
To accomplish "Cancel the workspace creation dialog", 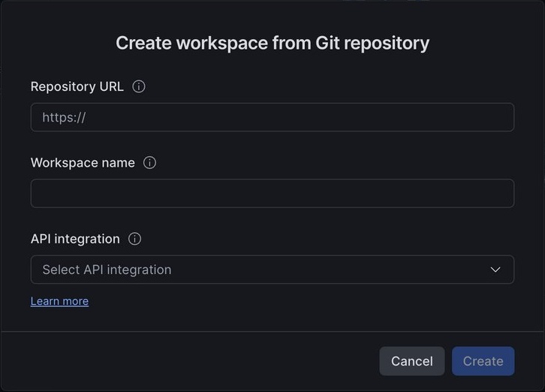I will (x=412, y=361).
